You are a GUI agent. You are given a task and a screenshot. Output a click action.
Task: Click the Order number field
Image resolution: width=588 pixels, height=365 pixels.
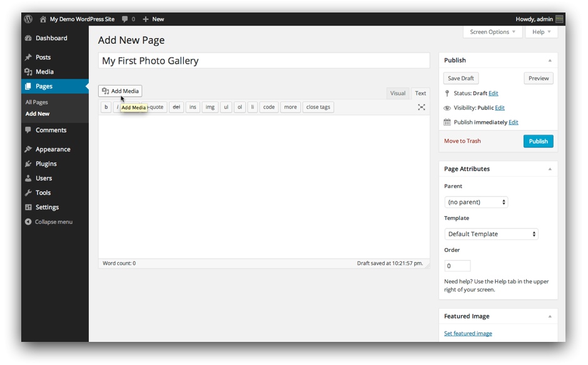point(457,266)
